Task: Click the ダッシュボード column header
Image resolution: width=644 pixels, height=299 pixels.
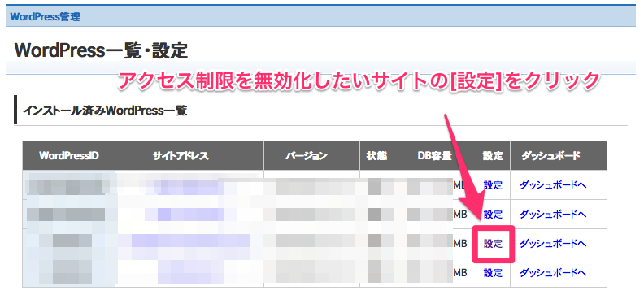Action: pos(558,156)
